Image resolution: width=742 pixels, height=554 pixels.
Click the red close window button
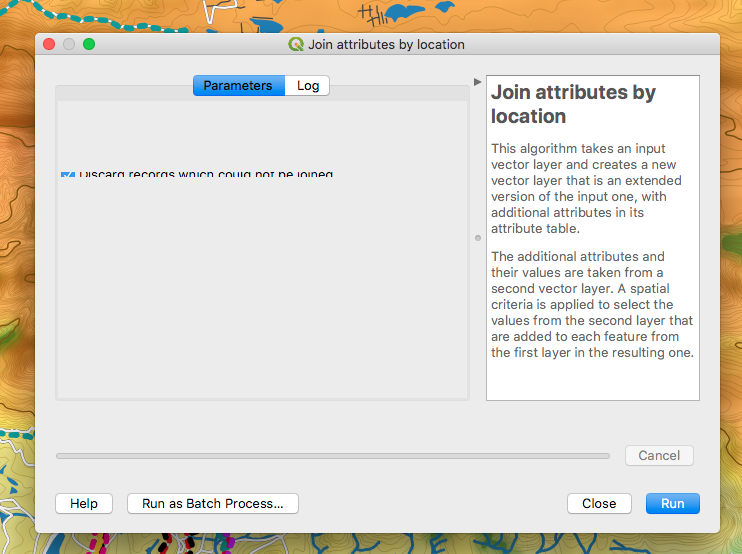point(49,44)
